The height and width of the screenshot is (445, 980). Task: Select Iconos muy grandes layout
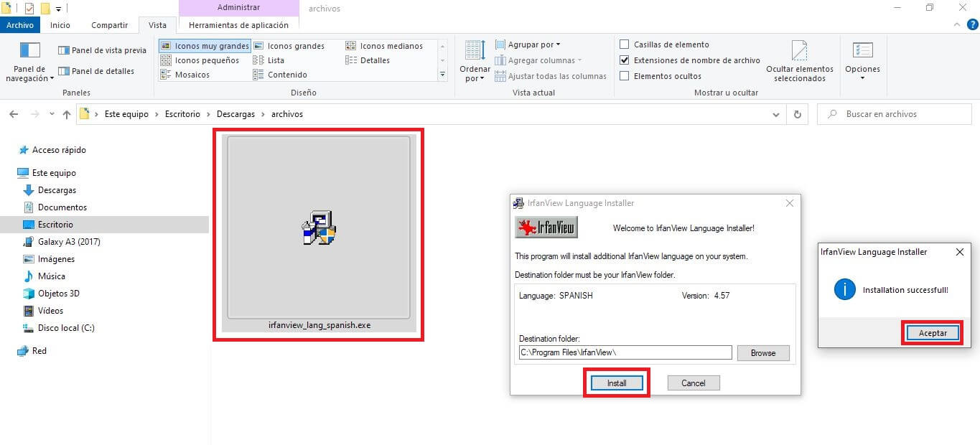[205, 46]
